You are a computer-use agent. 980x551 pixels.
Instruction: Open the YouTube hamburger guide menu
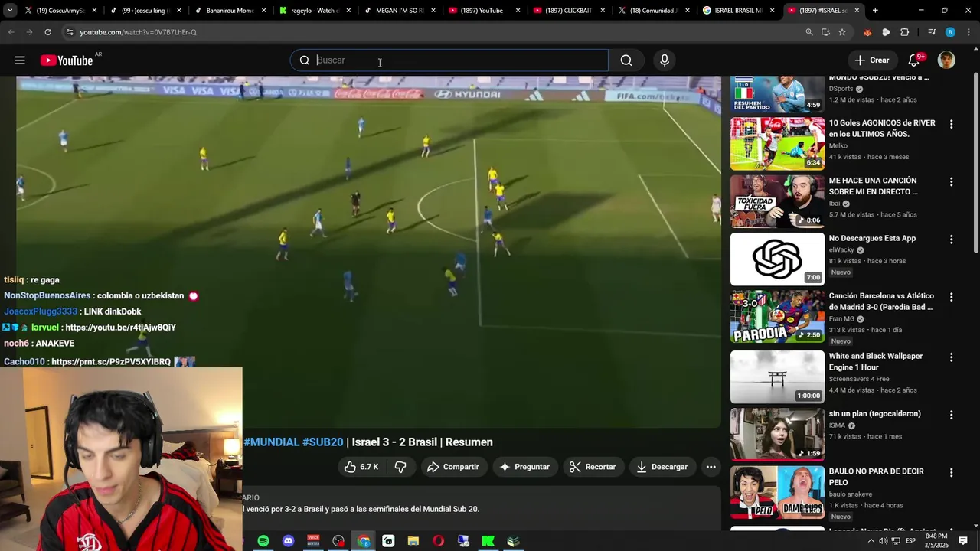(x=20, y=60)
